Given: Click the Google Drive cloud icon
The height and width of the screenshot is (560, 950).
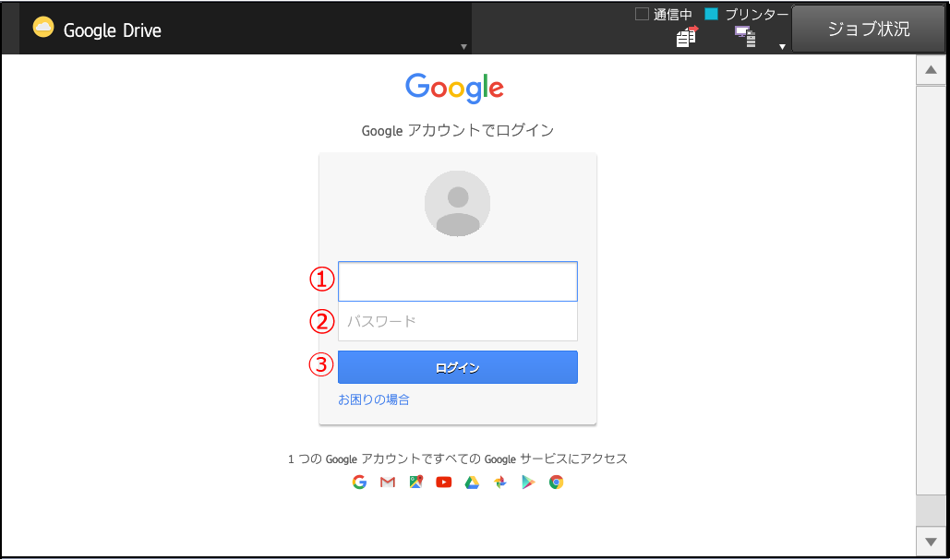Looking at the screenshot, I should (x=43, y=28).
